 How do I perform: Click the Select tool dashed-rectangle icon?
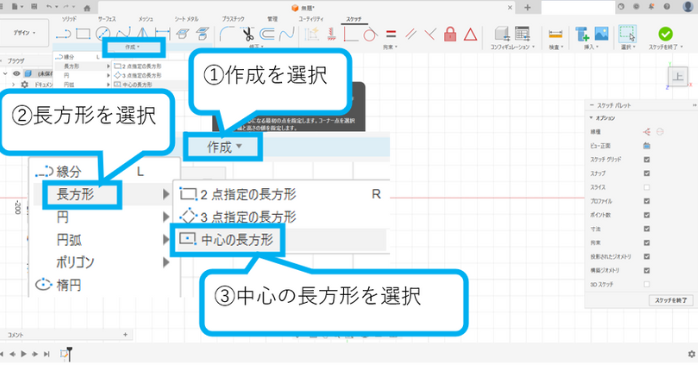[x=627, y=34]
